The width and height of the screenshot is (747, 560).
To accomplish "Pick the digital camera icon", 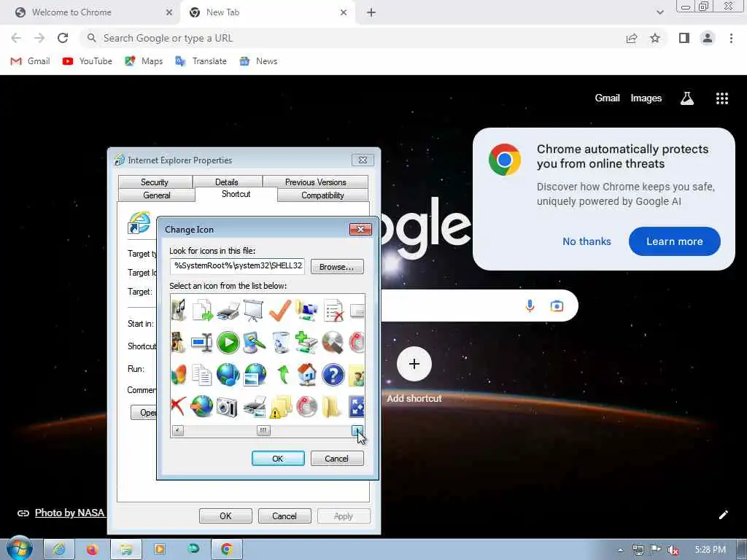I will coord(228,407).
